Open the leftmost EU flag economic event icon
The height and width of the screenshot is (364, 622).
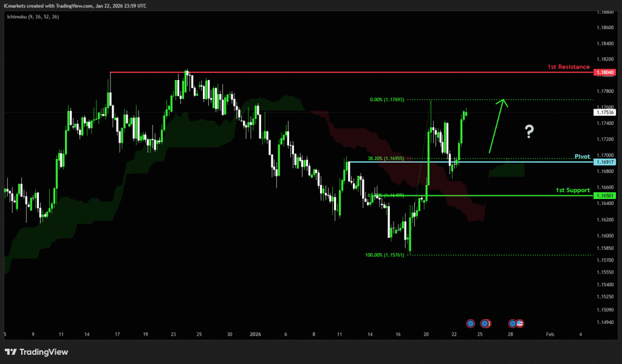tap(470, 323)
